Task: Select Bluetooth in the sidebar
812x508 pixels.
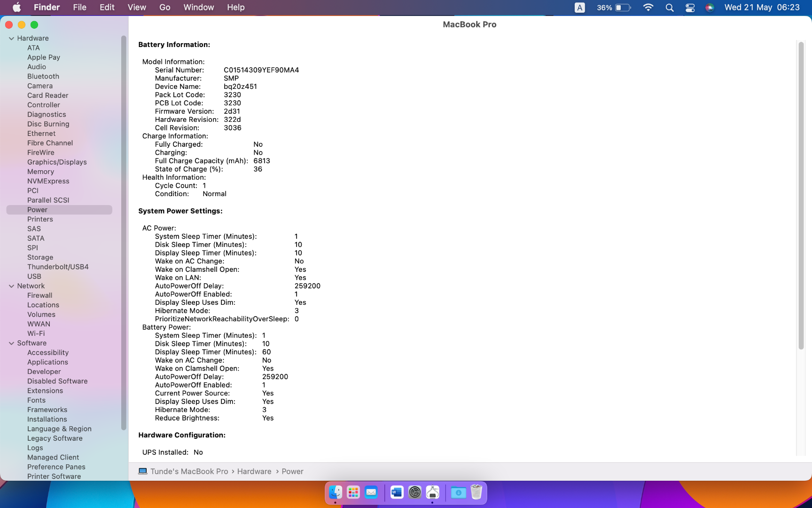Action: tap(43, 76)
